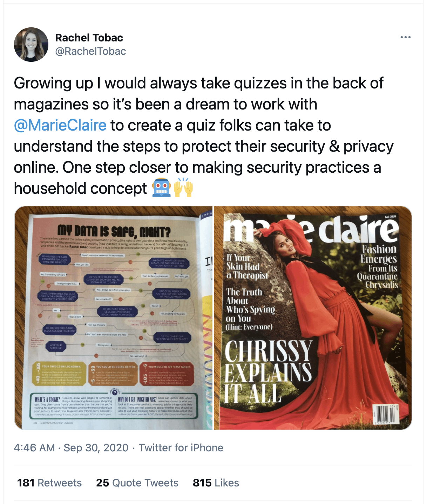The height and width of the screenshot is (504, 427).
Task: Open the Sep 30, 2020 date
Action: click(96, 448)
